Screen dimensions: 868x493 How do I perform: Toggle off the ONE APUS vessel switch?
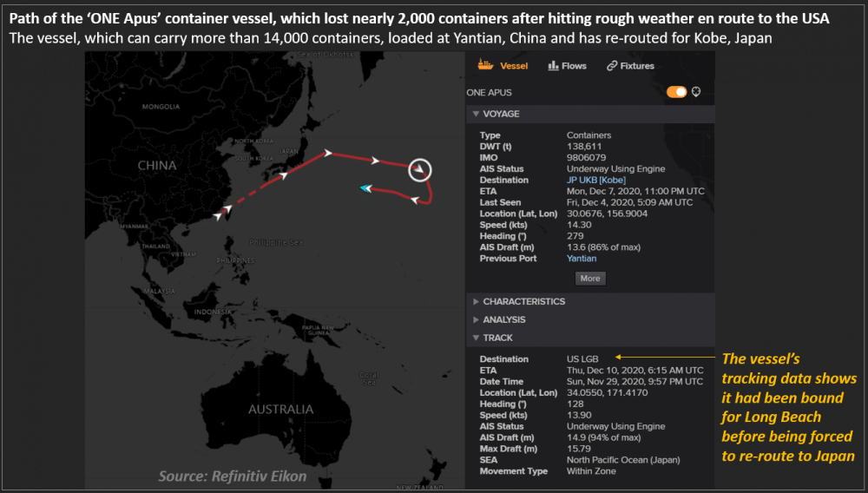point(676,92)
